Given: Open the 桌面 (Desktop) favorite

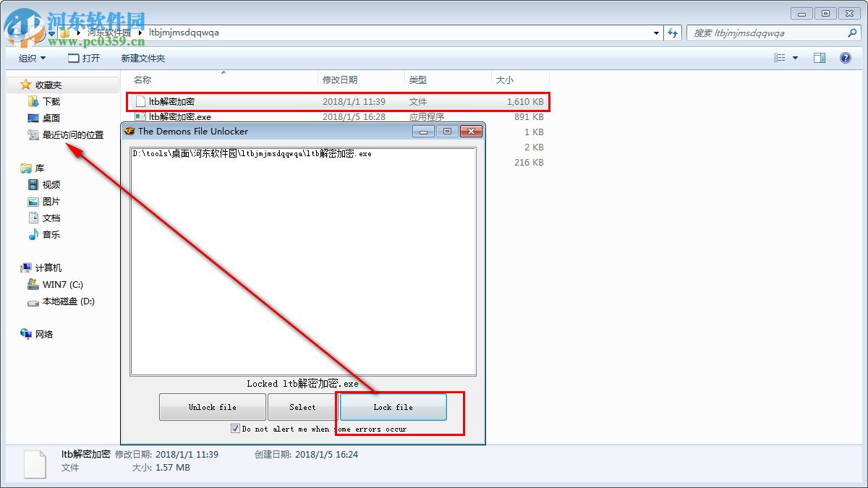Looking at the screenshot, I should 49,117.
